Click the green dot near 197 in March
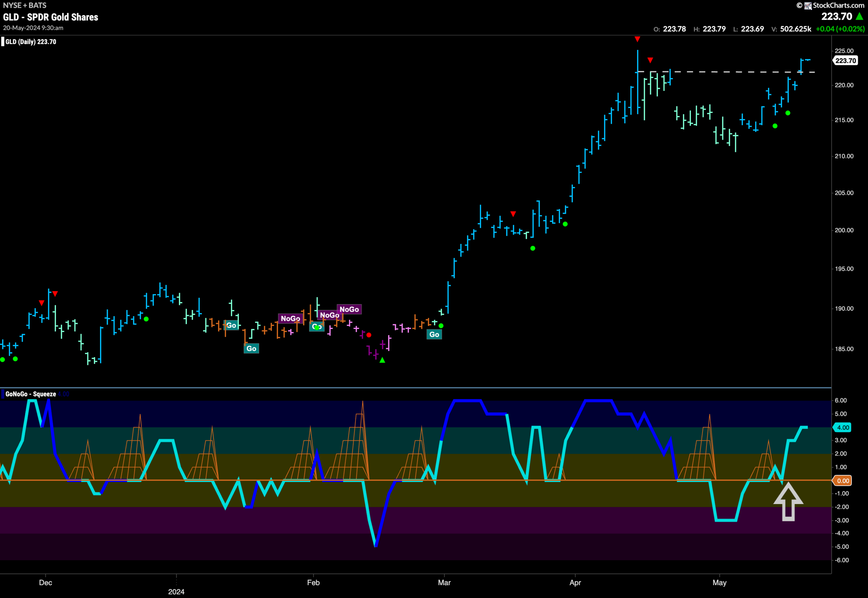The width and height of the screenshot is (868, 598). coord(533,248)
